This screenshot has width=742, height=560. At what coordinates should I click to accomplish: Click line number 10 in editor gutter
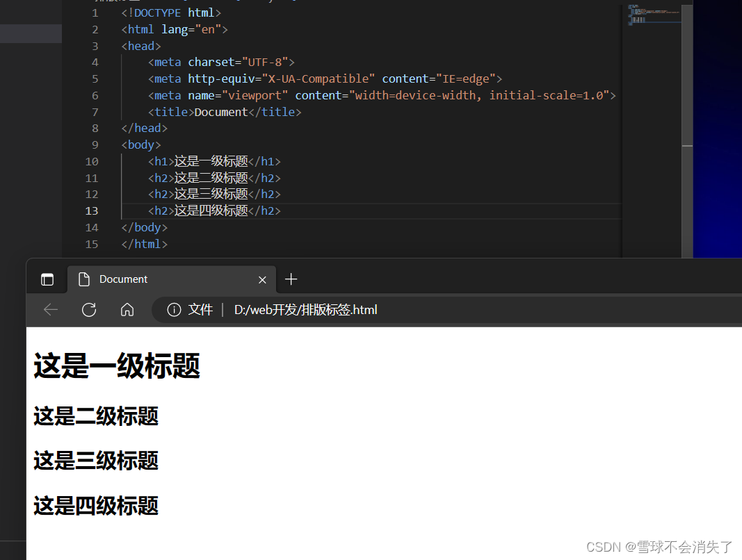(x=92, y=162)
